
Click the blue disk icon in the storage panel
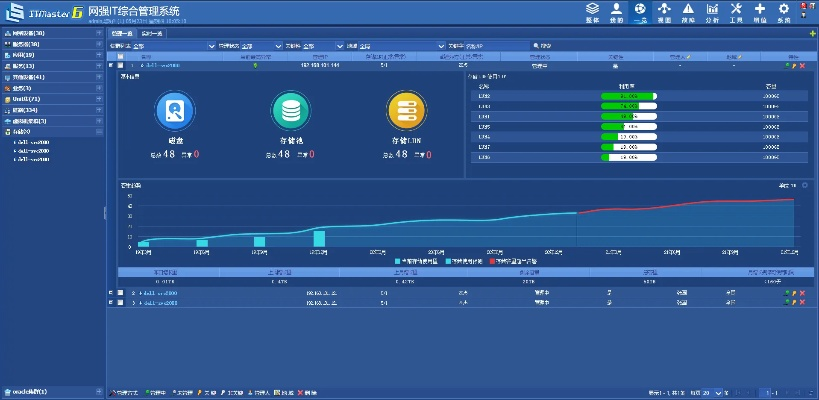(175, 110)
